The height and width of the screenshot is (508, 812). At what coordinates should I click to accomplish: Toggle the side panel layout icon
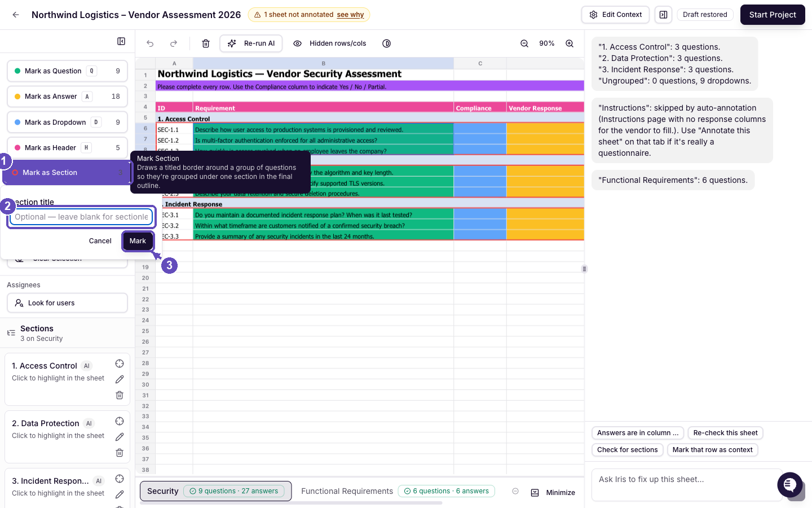click(x=664, y=15)
